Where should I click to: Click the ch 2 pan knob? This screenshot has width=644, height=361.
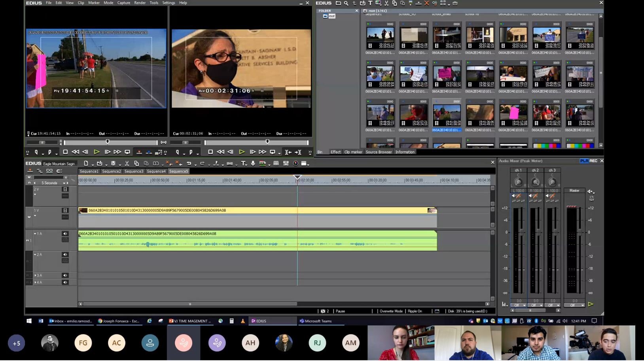tap(535, 182)
